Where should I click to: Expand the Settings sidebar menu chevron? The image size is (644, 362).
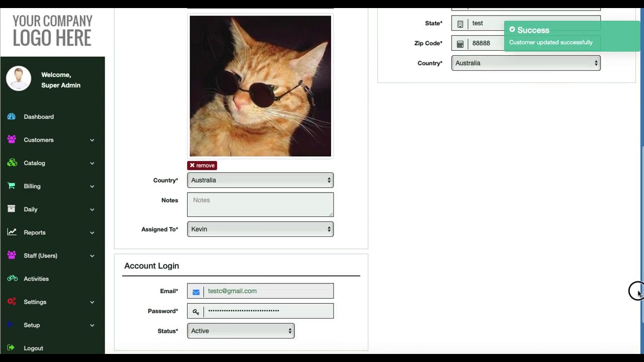click(x=92, y=302)
